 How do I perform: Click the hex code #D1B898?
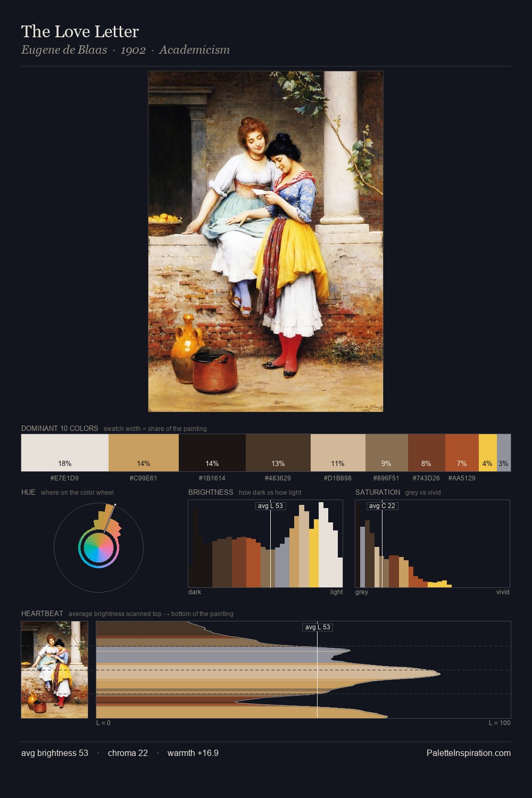point(337,478)
